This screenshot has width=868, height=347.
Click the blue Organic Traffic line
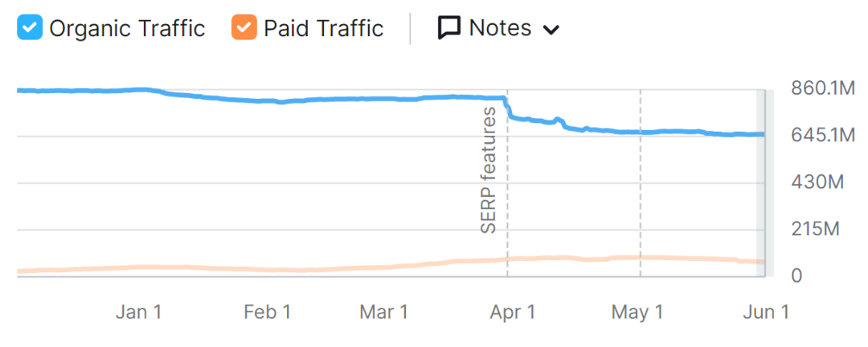[x=321, y=100]
